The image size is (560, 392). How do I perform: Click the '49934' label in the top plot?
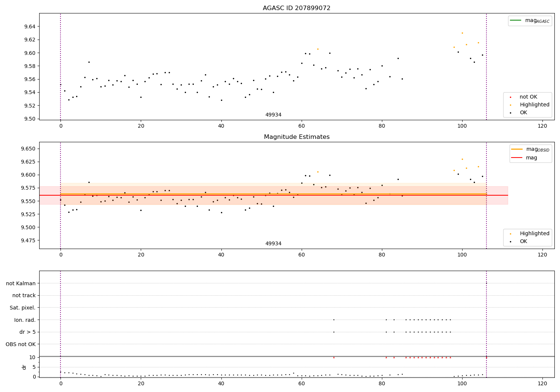(x=273, y=115)
